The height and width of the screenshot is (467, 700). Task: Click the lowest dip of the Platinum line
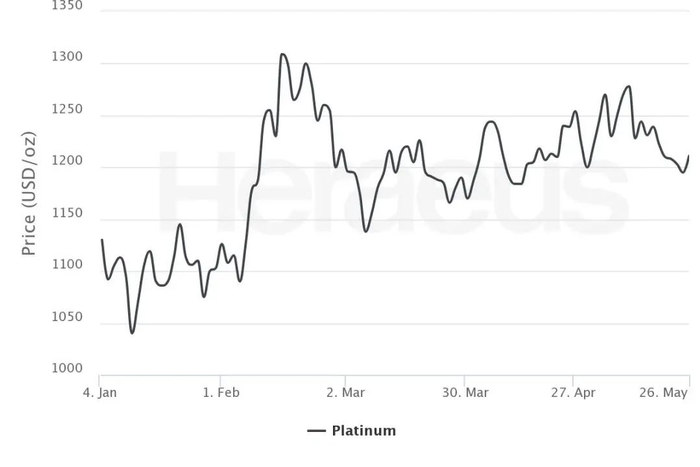(132, 332)
